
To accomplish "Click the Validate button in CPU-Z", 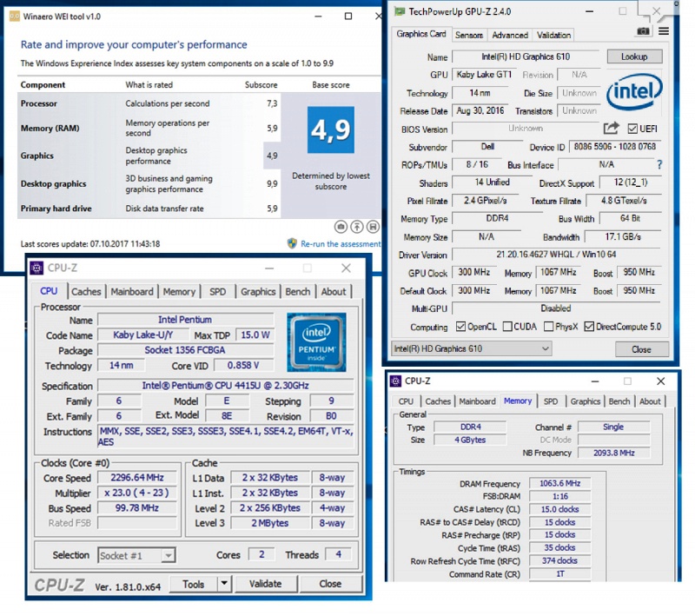I will (265, 584).
